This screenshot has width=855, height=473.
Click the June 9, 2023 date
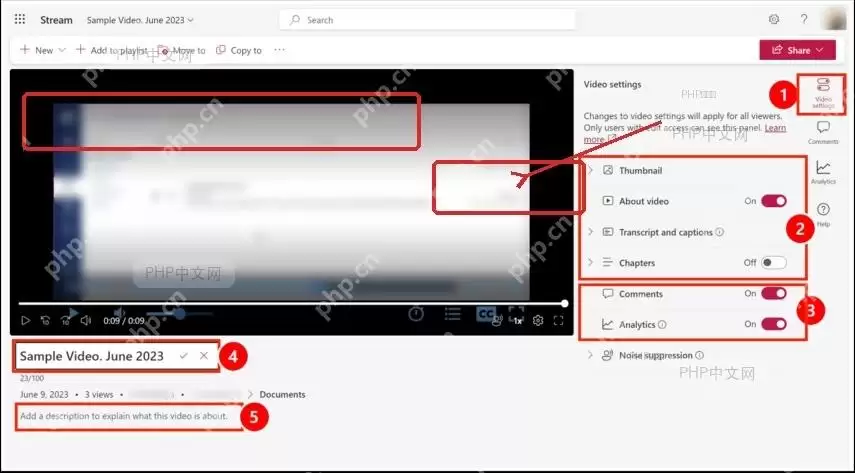(44, 394)
